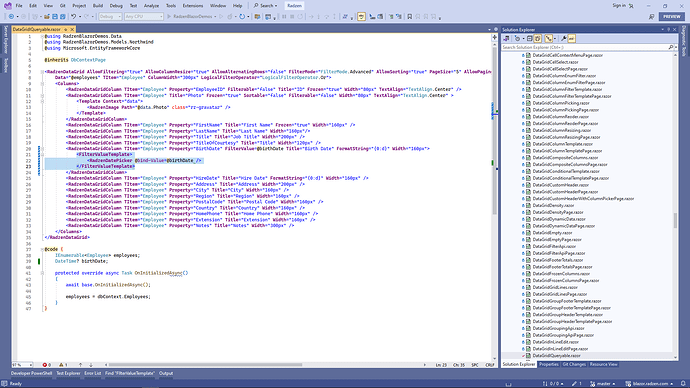Viewport: 690px width, 388px height.
Task: Click the git 0/0 sync indicator
Action: point(553,384)
